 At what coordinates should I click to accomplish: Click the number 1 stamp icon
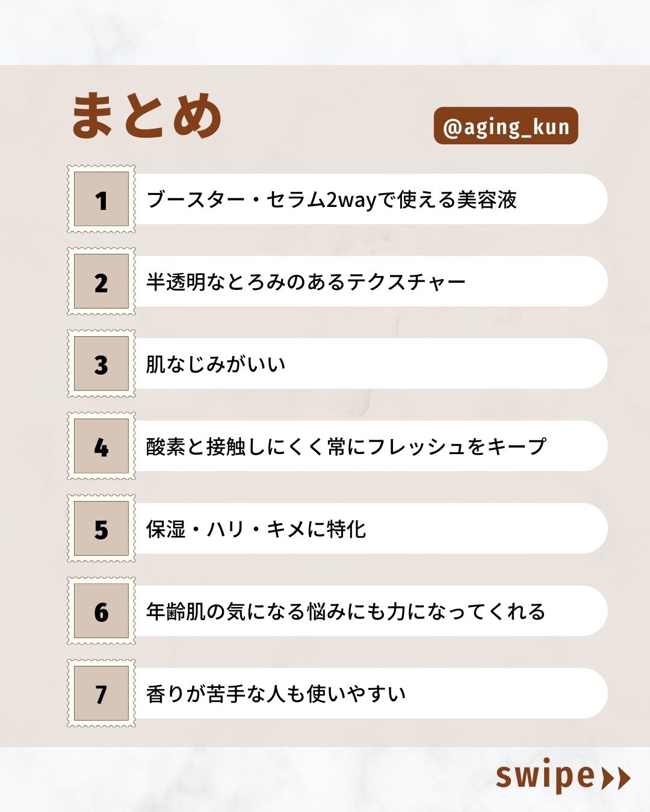pos(101,199)
